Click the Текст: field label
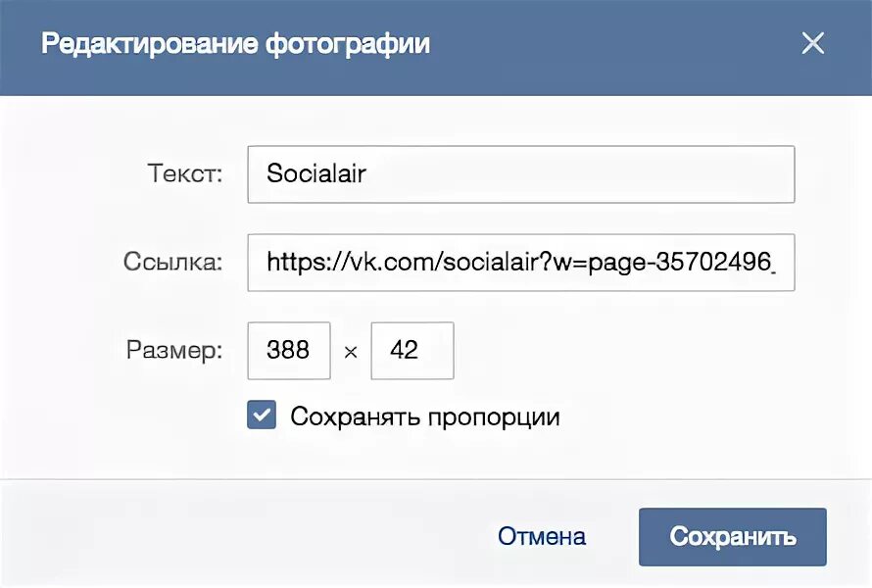This screenshot has height=588, width=872. tap(185, 173)
